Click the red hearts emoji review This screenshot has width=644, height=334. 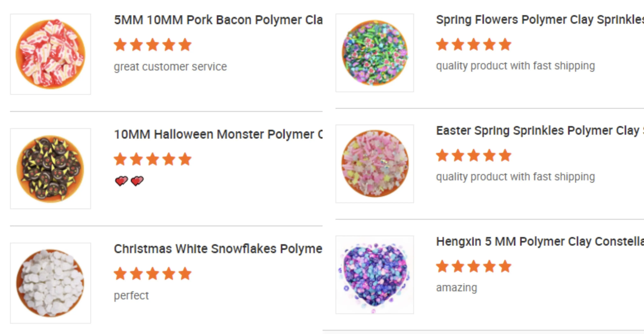tap(129, 181)
